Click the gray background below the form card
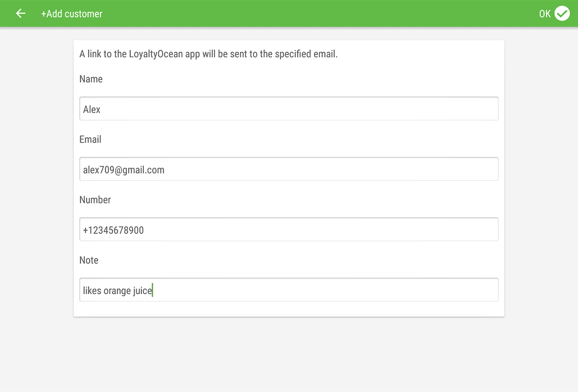Screen dimensions: 578x392 [x=289, y=354]
